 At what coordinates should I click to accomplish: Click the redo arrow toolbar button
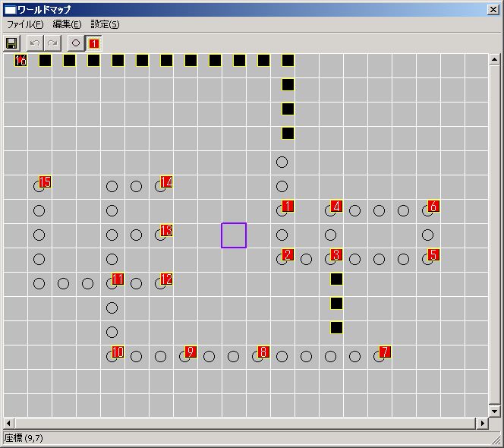(x=52, y=43)
